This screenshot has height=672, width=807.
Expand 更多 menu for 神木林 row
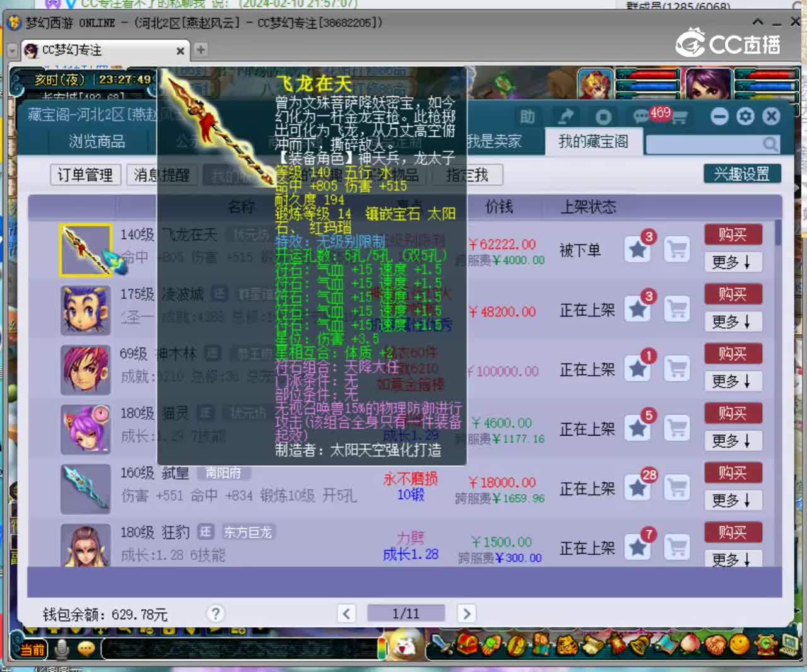(733, 381)
